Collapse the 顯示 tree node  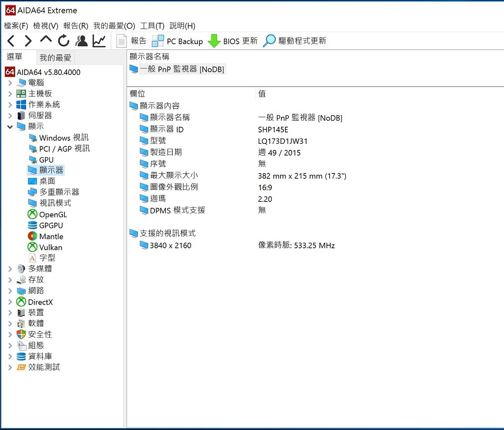pos(10,127)
